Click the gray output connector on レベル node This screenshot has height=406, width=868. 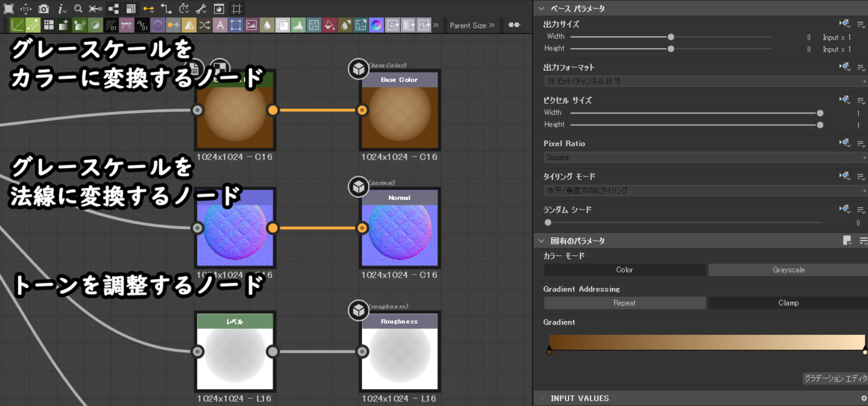pyautogui.click(x=273, y=351)
